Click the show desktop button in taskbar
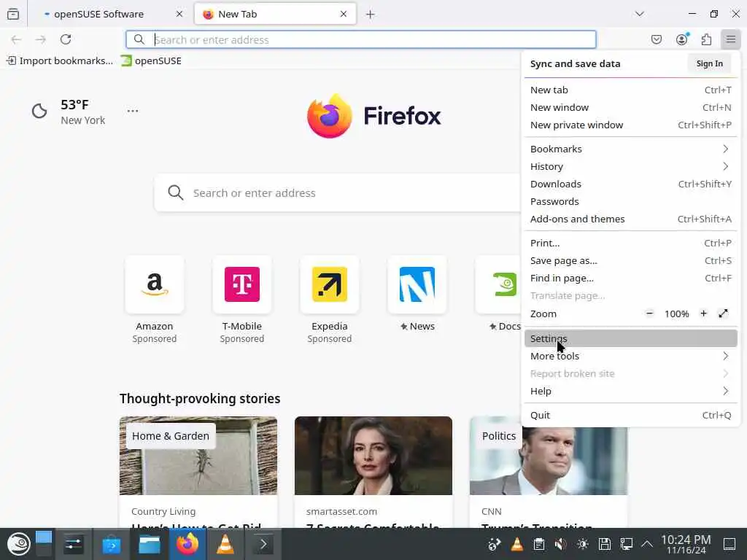Screen dimensions: 747x560 729,544
